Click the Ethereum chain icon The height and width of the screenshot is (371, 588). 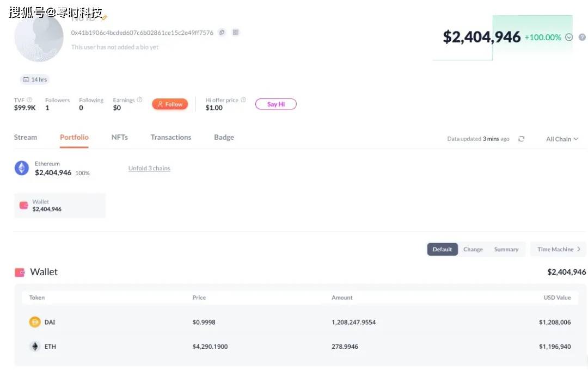[22, 168]
